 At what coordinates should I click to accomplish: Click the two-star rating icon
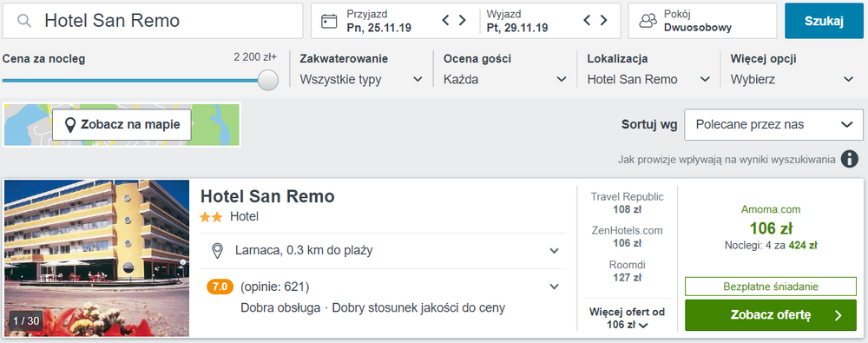pos(212,217)
